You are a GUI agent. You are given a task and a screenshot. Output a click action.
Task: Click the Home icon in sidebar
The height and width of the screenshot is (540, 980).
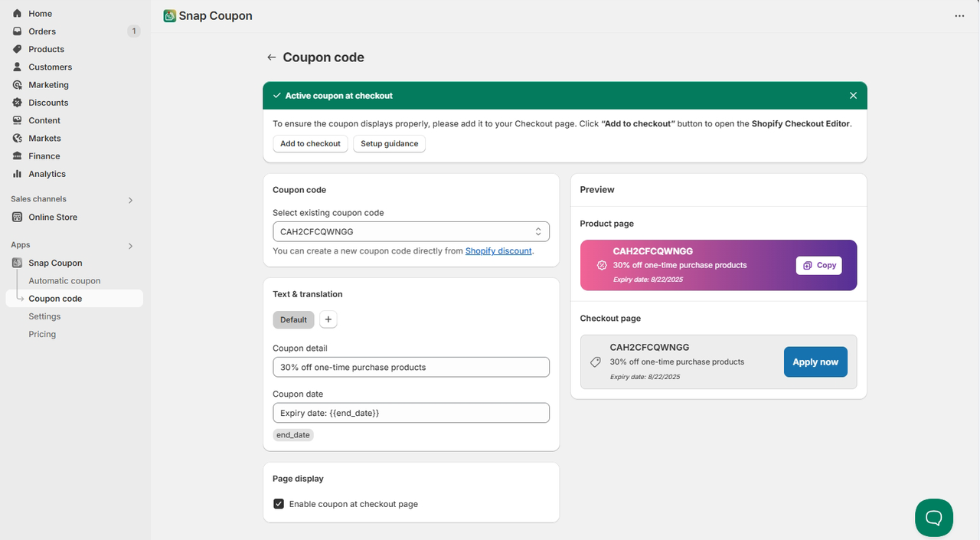tap(17, 14)
